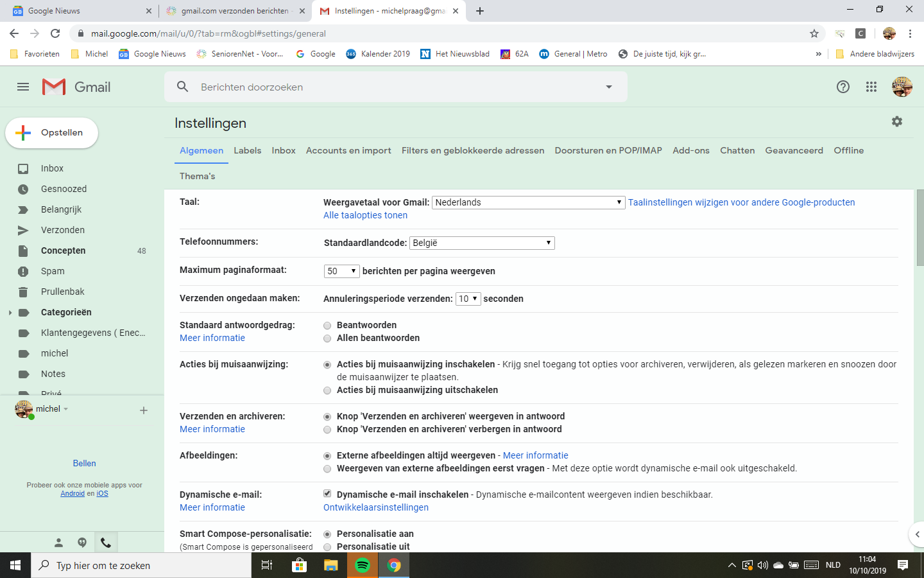Switch to the Labels tab
This screenshot has height=578, width=924.
248,150
